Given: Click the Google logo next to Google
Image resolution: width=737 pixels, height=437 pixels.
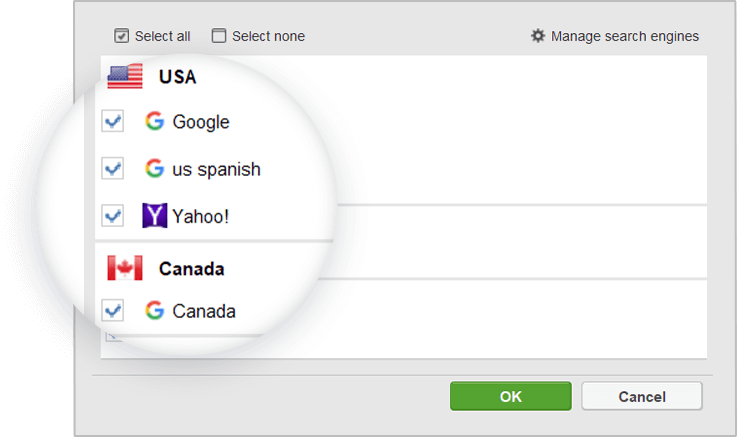Looking at the screenshot, I should [155, 121].
